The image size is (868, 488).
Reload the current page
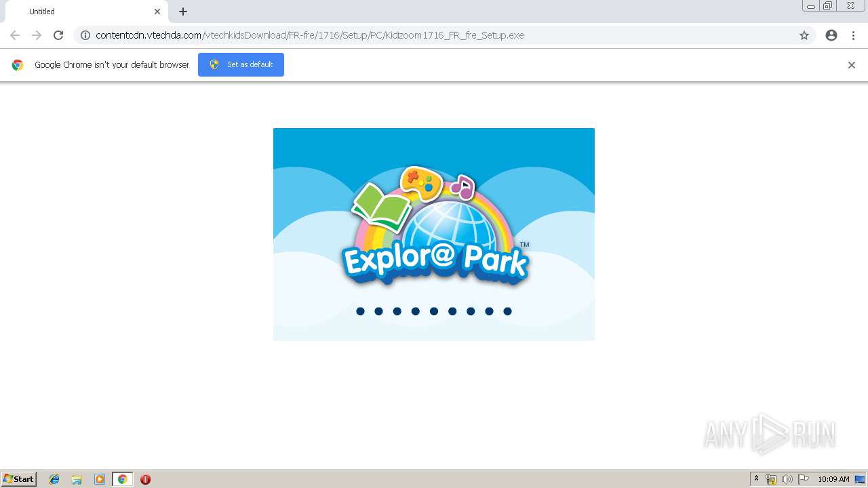[x=58, y=35]
